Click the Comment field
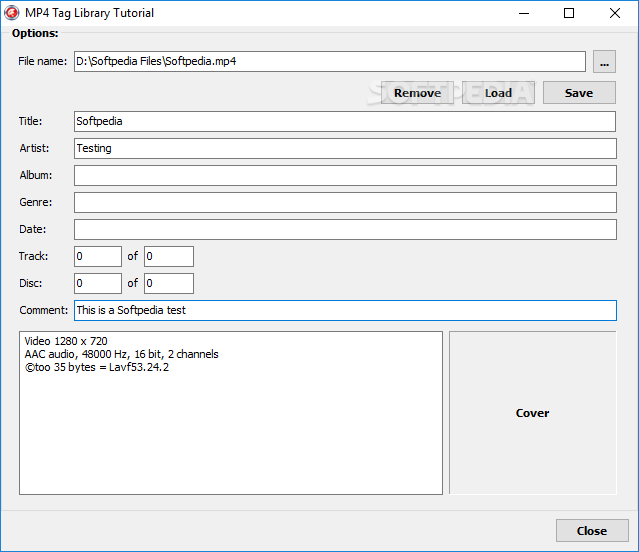The image size is (639, 552). pos(345,310)
